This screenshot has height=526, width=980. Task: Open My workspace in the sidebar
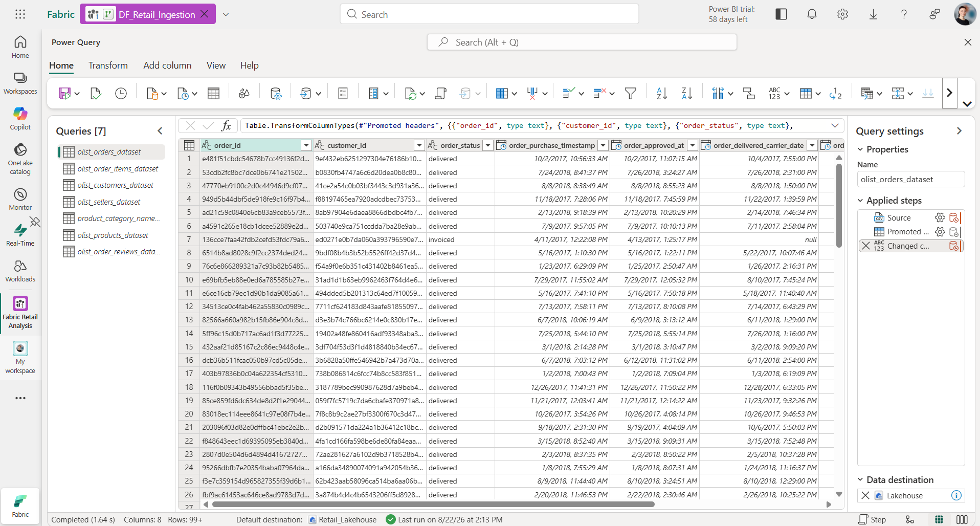[20, 358]
